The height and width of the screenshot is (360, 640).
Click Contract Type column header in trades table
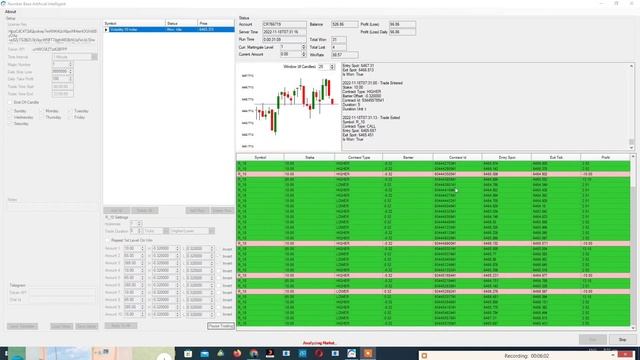359,157
